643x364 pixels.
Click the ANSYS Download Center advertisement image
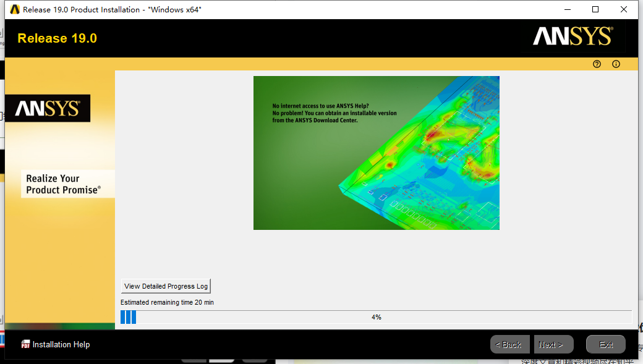point(376,153)
